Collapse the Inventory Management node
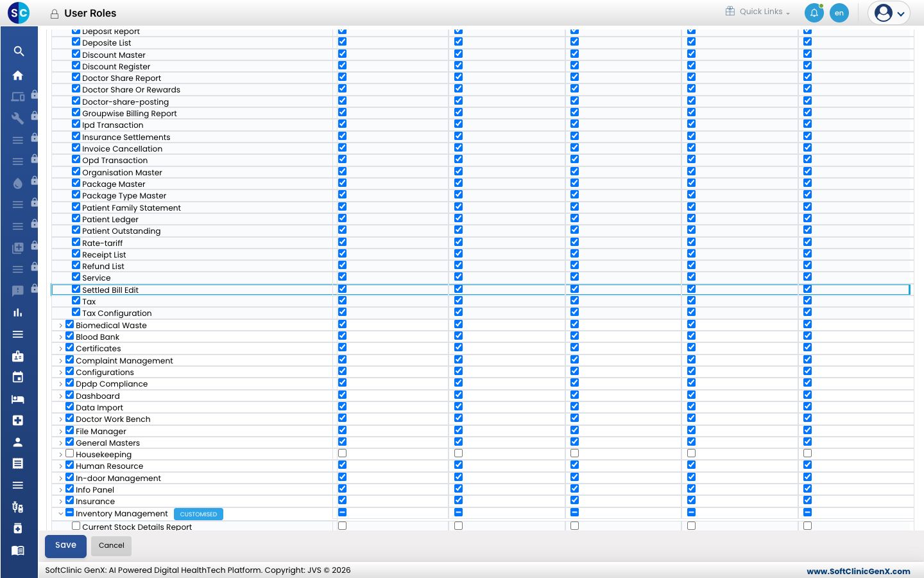This screenshot has width=924, height=578. [x=61, y=514]
